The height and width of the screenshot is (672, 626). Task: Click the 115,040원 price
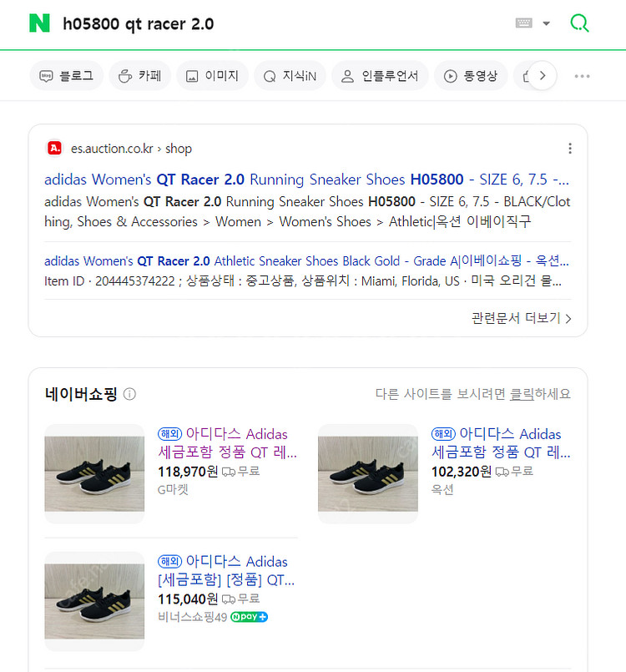[x=188, y=599]
